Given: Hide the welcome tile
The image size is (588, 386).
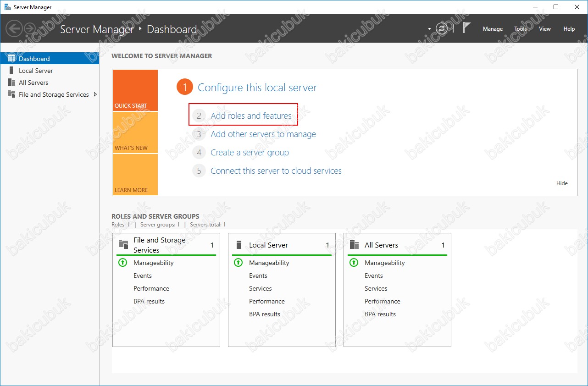Looking at the screenshot, I should (562, 183).
